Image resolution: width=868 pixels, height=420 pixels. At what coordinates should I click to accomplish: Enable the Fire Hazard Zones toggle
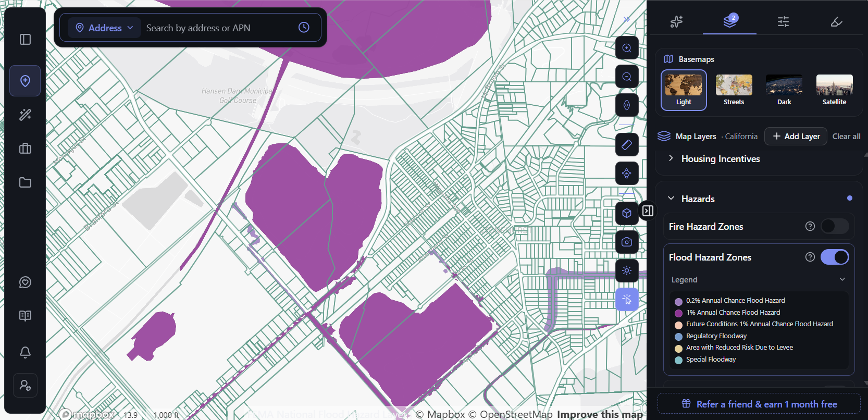[x=835, y=226]
